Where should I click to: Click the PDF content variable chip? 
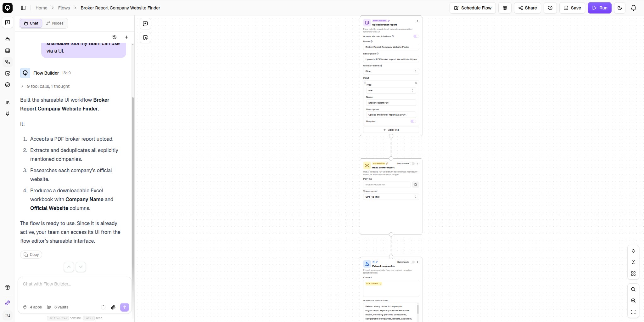373,284
